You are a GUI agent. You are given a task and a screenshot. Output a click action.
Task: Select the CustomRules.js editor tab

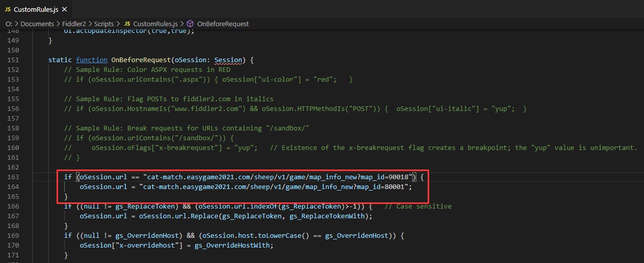pyautogui.click(x=35, y=9)
